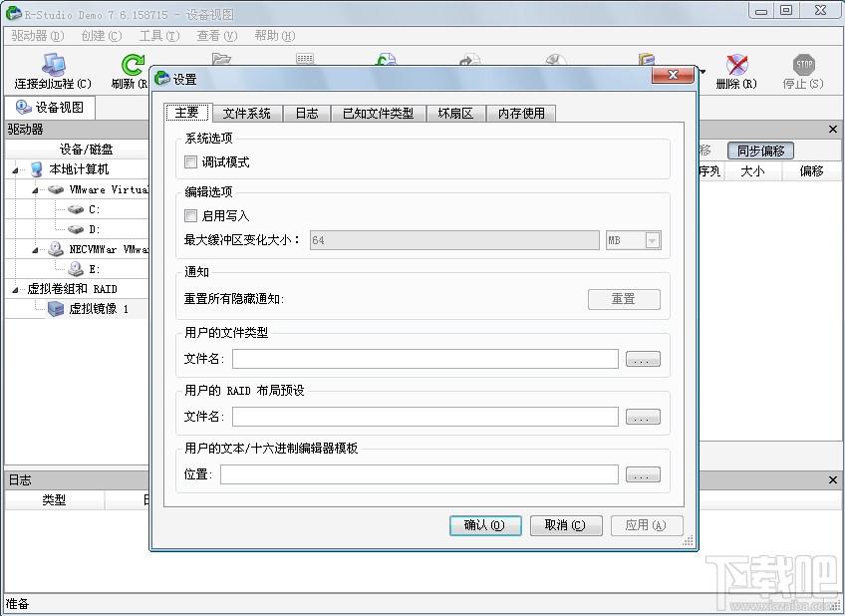
Task: Browse for hex editor template location
Action: [643, 474]
